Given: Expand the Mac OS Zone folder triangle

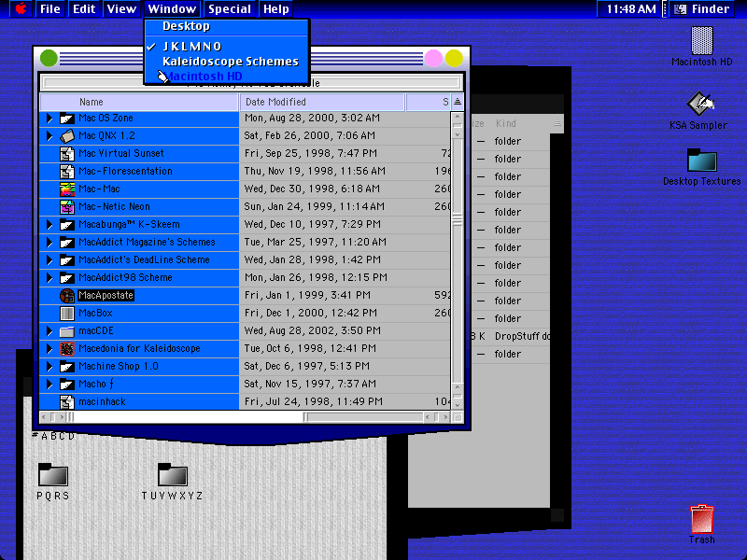Looking at the screenshot, I should 49,119.
